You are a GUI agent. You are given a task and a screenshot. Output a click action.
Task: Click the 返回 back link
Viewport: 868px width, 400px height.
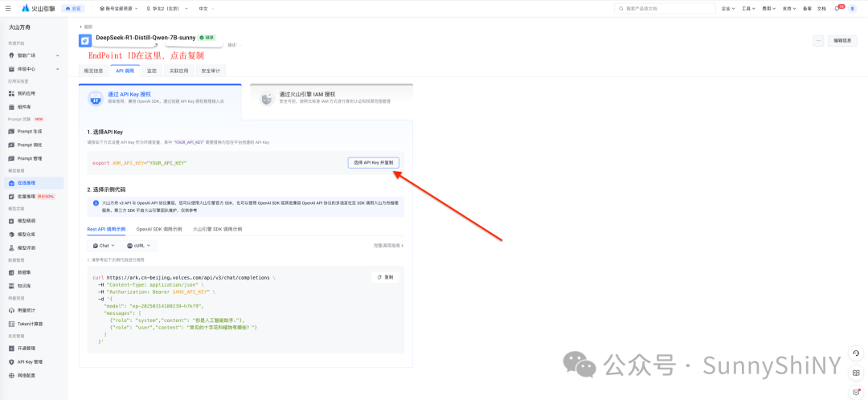pos(86,27)
